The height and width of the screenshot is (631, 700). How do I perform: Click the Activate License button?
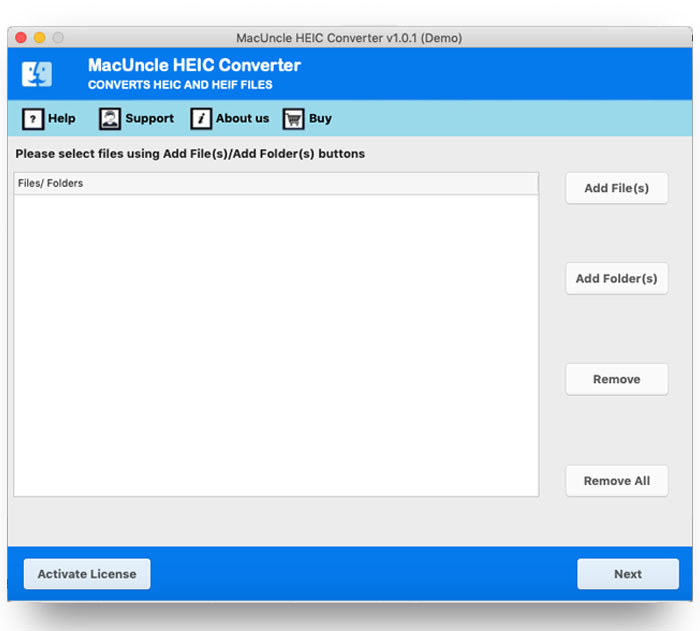click(x=87, y=574)
